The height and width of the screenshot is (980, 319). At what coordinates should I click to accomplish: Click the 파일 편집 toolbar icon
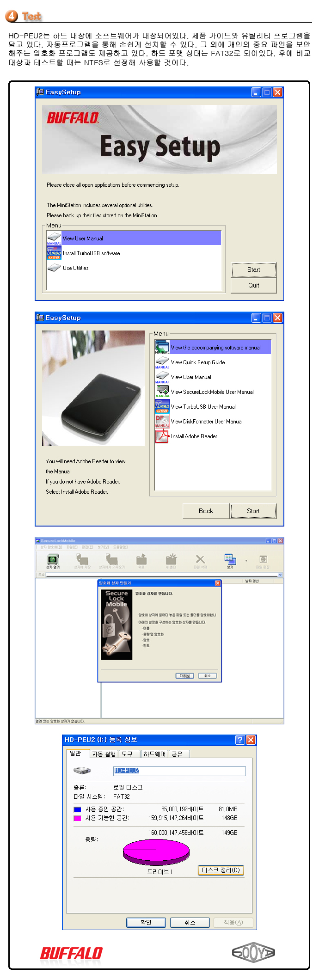263,561
